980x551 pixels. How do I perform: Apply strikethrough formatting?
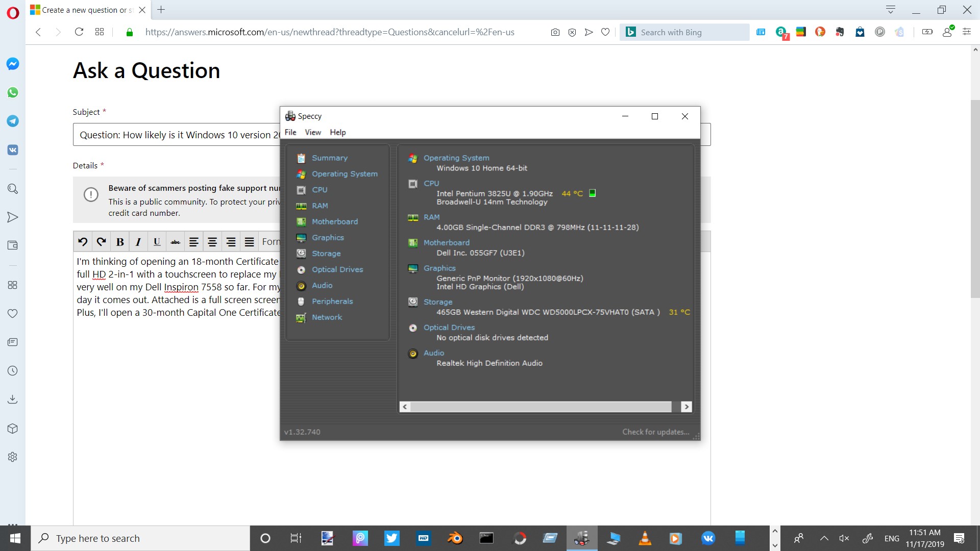(x=175, y=241)
